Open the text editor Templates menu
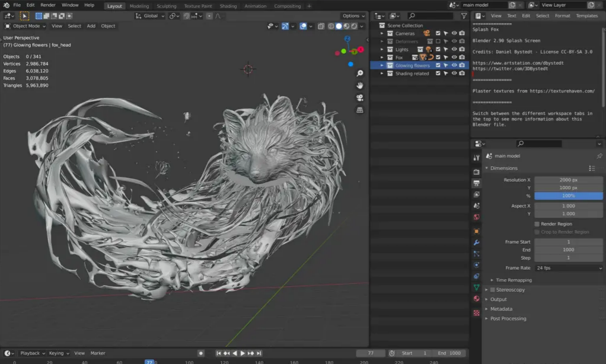Viewport: 606px width, 364px height. pyautogui.click(x=586, y=16)
